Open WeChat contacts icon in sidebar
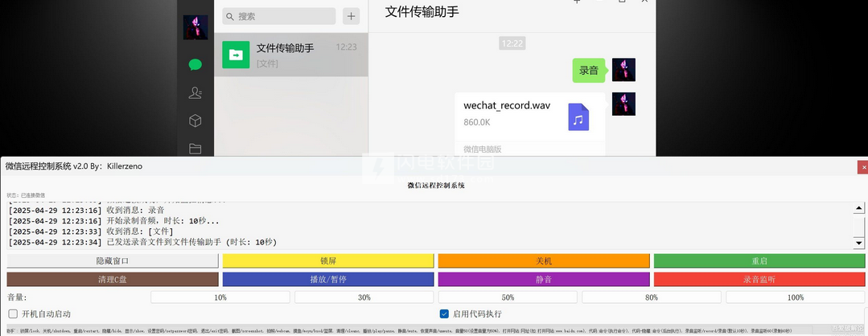 coord(195,93)
